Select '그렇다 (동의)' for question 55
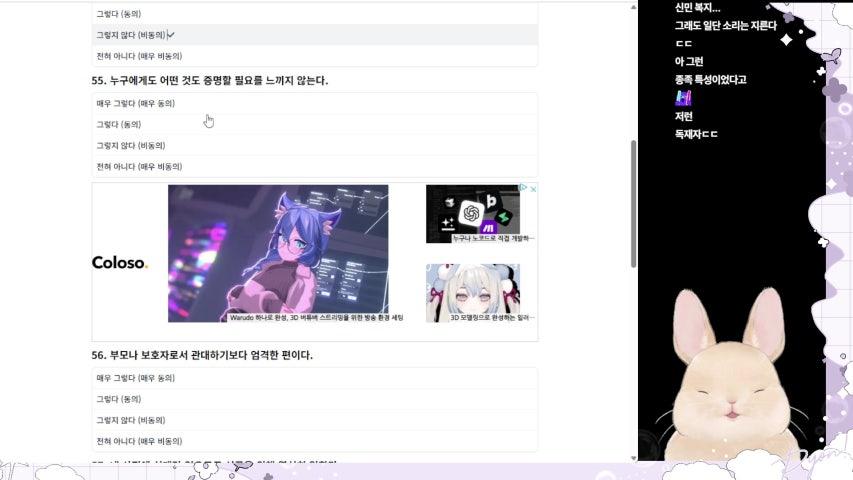This screenshot has width=853, height=480. pos(314,125)
